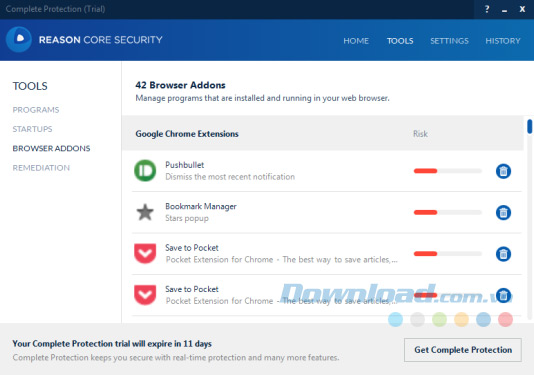Delete the Pushbullet extension via trash icon
The width and height of the screenshot is (534, 375).
point(503,171)
